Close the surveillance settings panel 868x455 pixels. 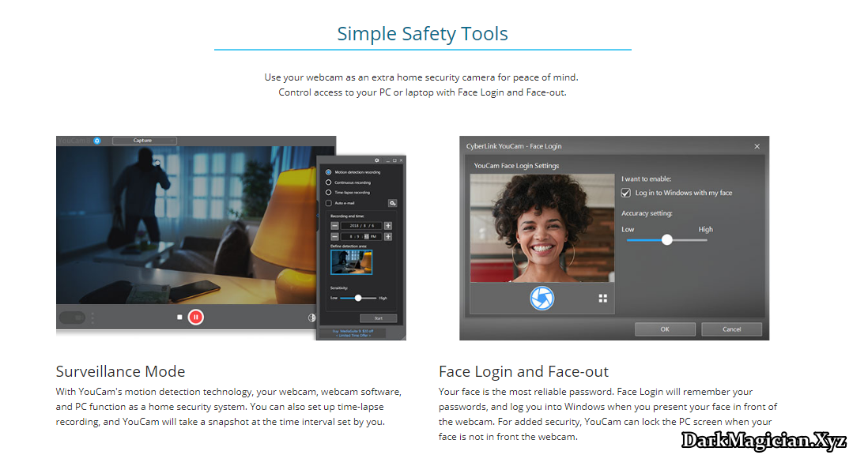[x=402, y=160]
